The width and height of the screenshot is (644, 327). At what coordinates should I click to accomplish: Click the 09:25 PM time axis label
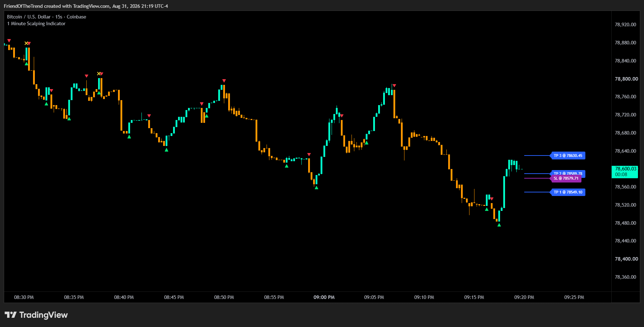[574, 297]
